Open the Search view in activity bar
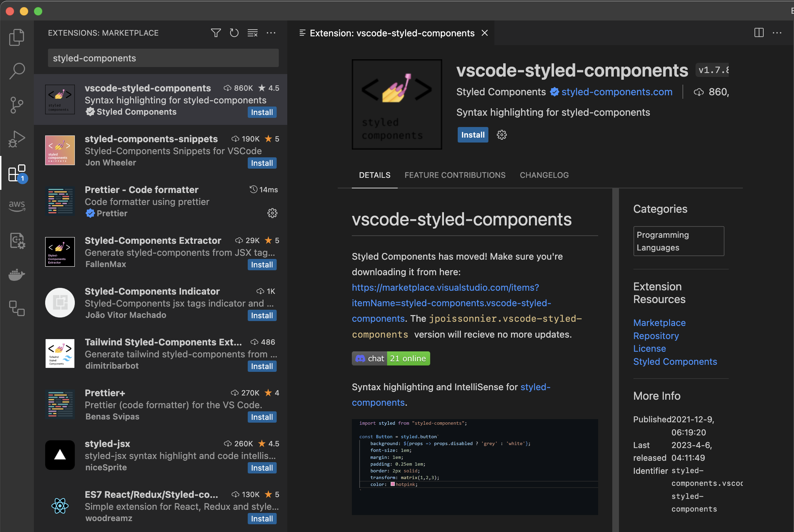794x532 pixels. (17, 71)
